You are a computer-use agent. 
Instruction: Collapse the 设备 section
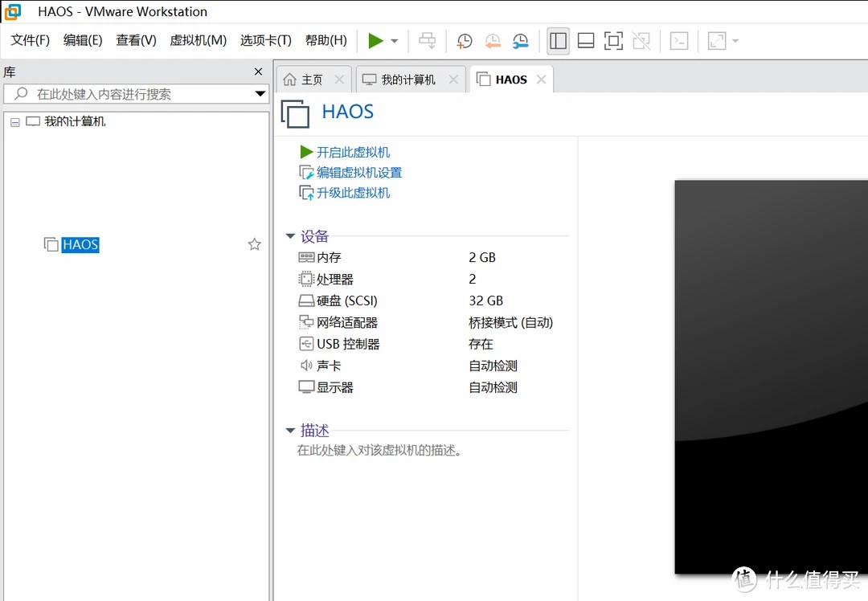click(x=290, y=236)
